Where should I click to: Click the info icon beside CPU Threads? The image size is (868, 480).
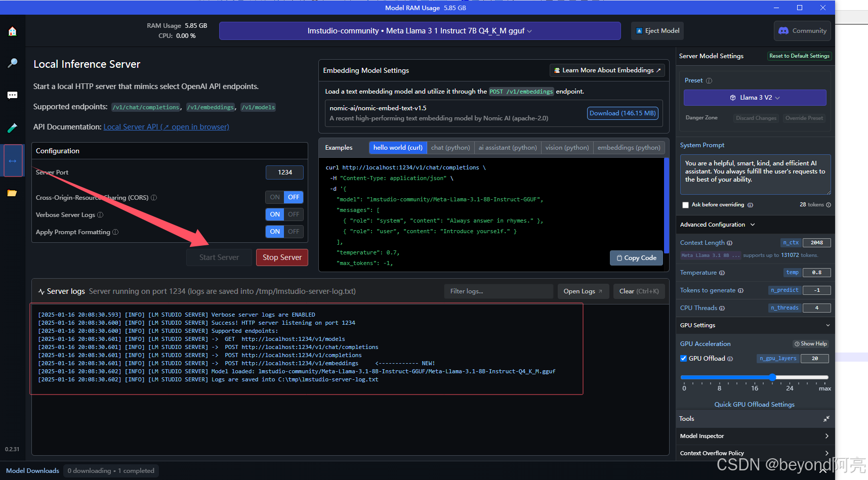click(722, 309)
